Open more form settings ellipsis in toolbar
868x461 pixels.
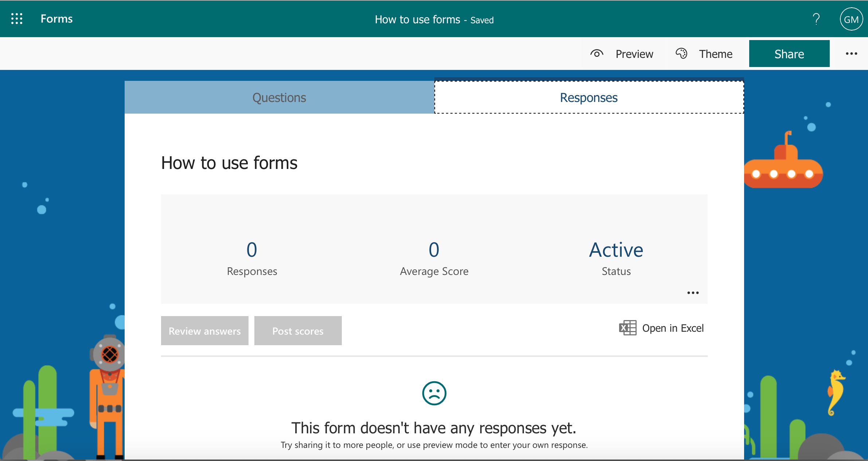click(851, 54)
